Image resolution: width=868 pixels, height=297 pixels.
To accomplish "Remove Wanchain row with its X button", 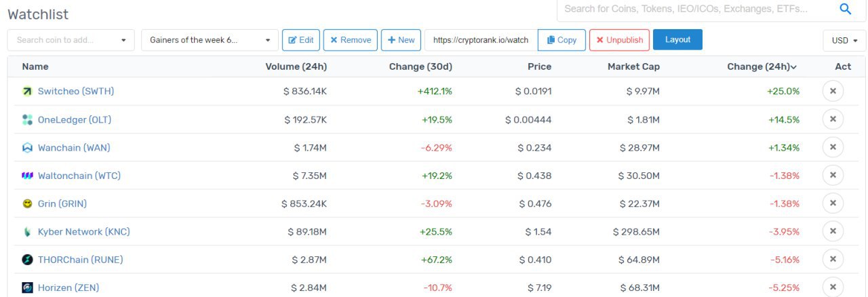I will click(x=833, y=147).
